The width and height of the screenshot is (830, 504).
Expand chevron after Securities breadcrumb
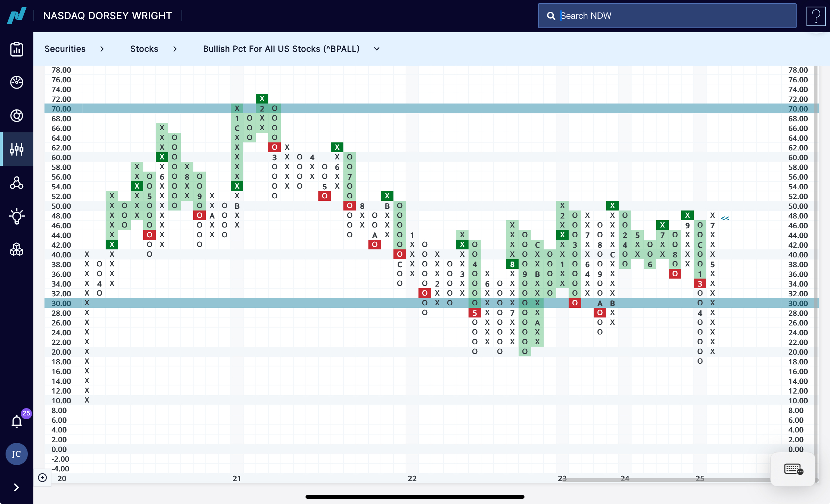102,49
